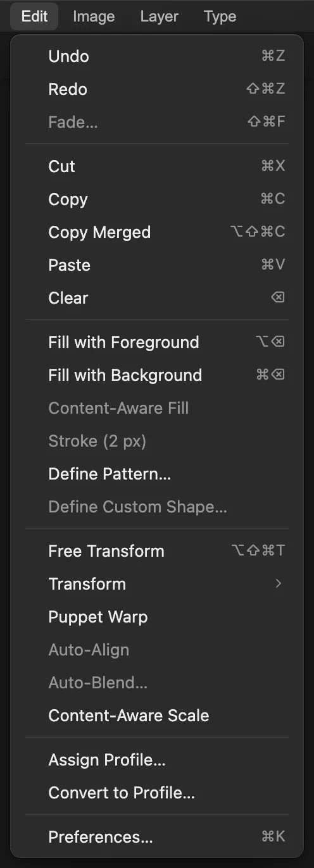This screenshot has height=868, width=314.
Task: Open the Image menu
Action: coord(94,16)
